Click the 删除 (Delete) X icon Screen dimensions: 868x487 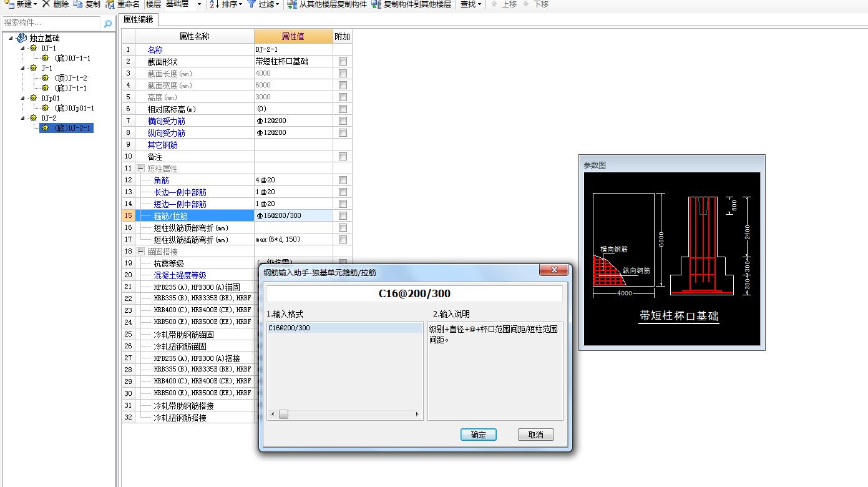pos(46,4)
